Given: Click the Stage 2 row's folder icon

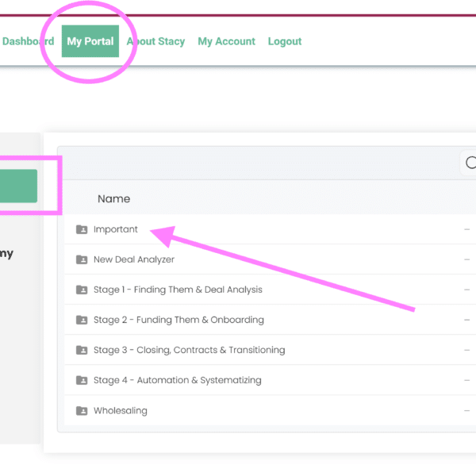Looking at the screenshot, I should tap(81, 320).
